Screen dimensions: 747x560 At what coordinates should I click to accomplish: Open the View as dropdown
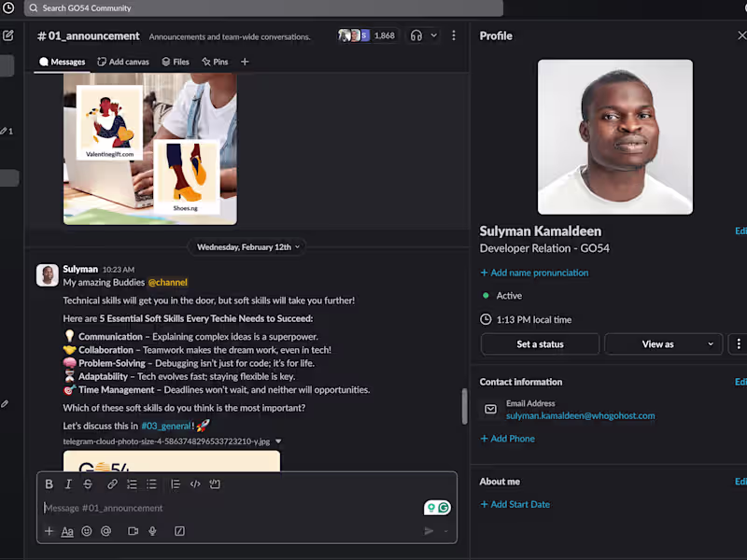click(664, 343)
